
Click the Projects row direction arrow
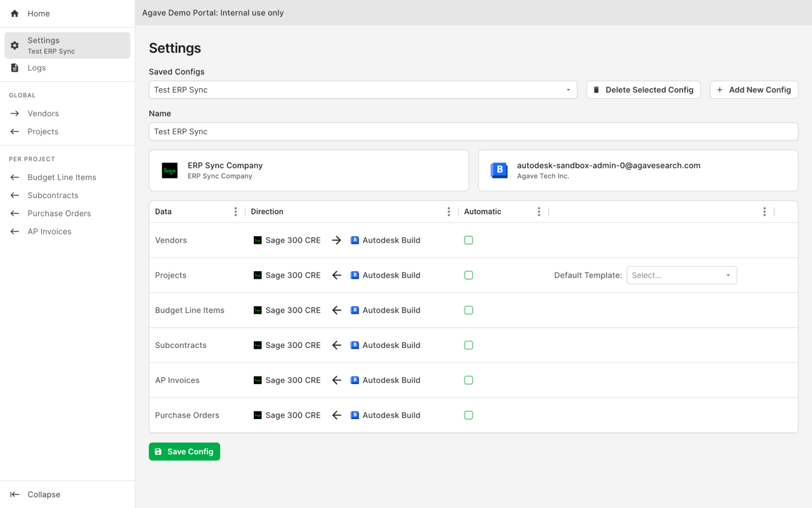coord(337,275)
